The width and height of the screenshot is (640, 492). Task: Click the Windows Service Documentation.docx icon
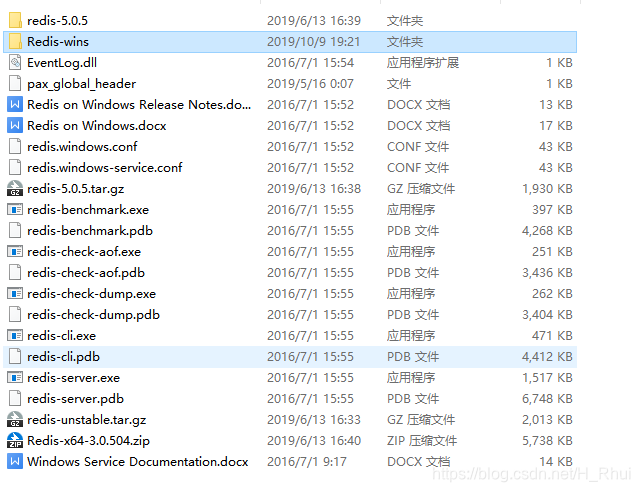(x=15, y=461)
